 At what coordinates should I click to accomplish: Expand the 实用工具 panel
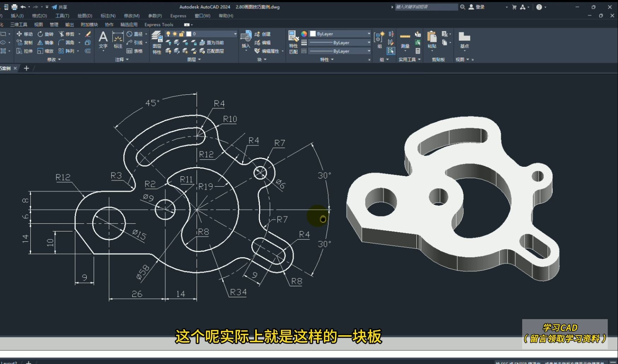[x=410, y=59]
